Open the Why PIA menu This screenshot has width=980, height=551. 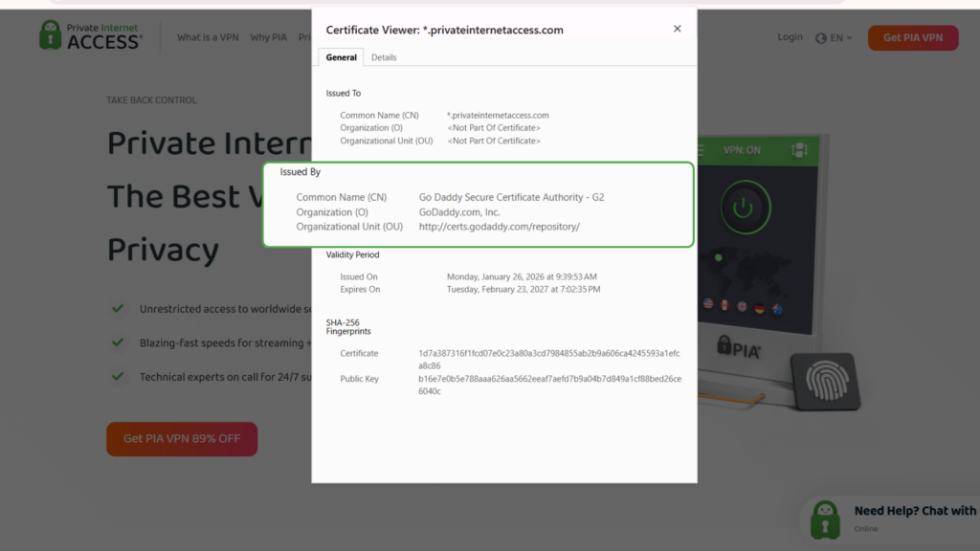pos(268,37)
